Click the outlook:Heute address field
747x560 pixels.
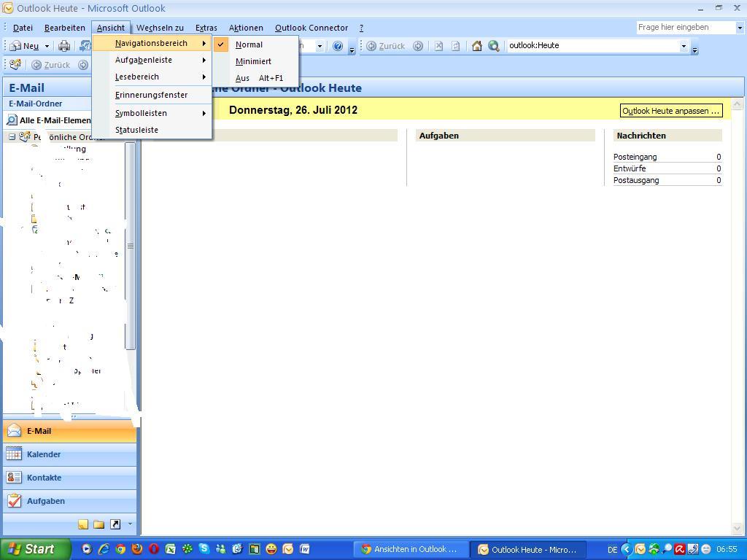click(x=593, y=46)
